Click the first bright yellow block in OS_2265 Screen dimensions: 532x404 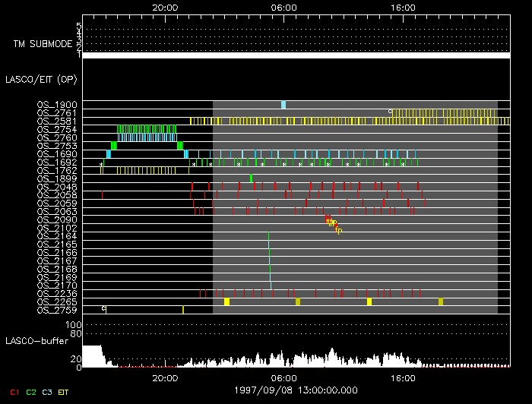(x=226, y=301)
